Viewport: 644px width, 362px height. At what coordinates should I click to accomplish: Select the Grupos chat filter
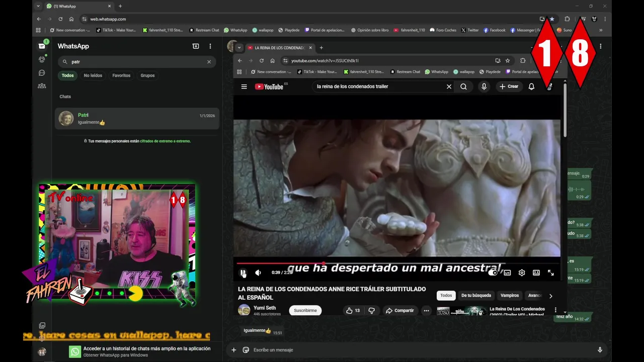click(147, 75)
